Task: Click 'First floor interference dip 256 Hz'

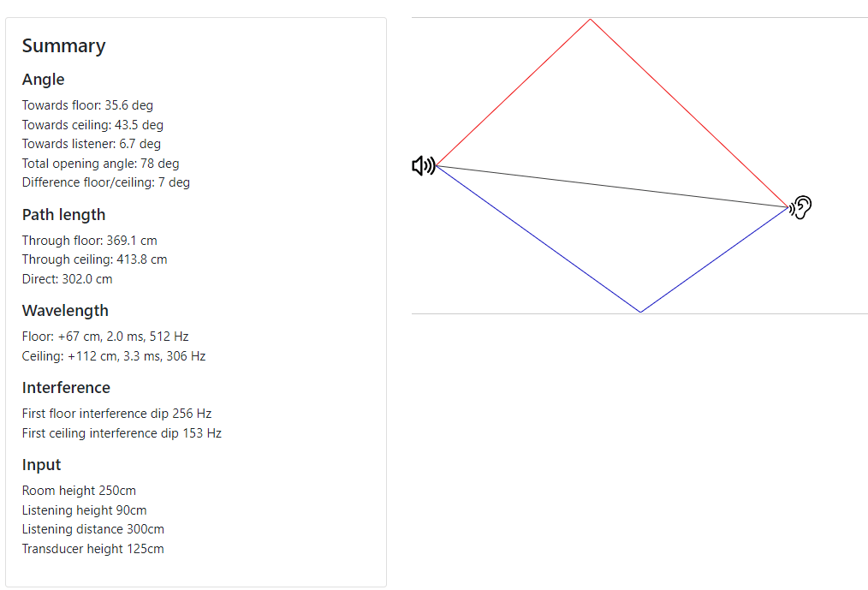Action: click(x=116, y=414)
